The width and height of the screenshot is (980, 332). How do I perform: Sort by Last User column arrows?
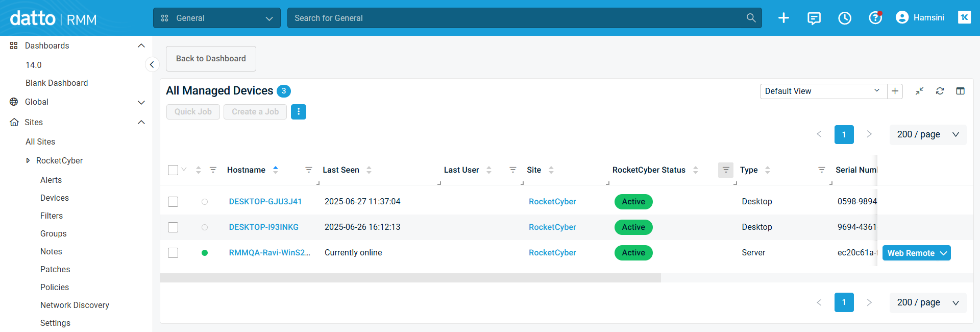pyautogui.click(x=489, y=170)
